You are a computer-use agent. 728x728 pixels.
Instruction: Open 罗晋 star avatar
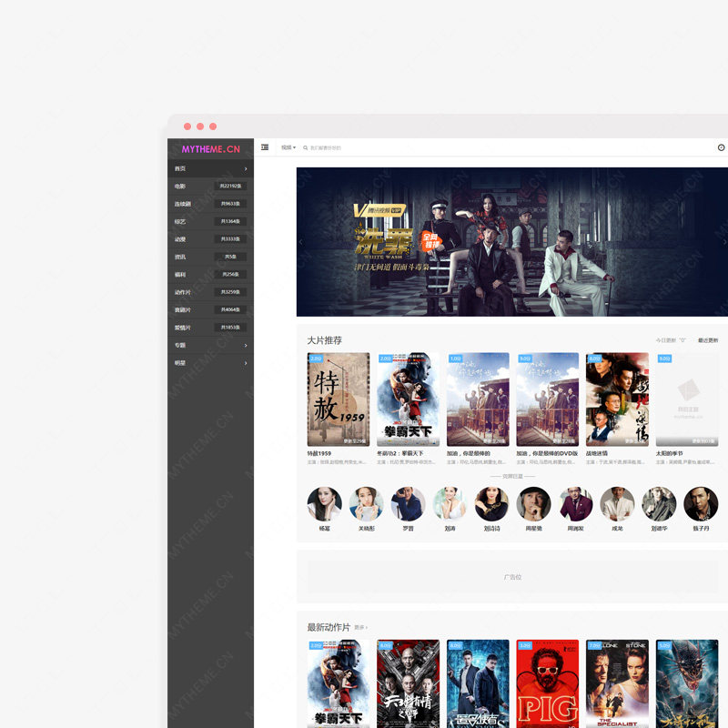(x=408, y=504)
